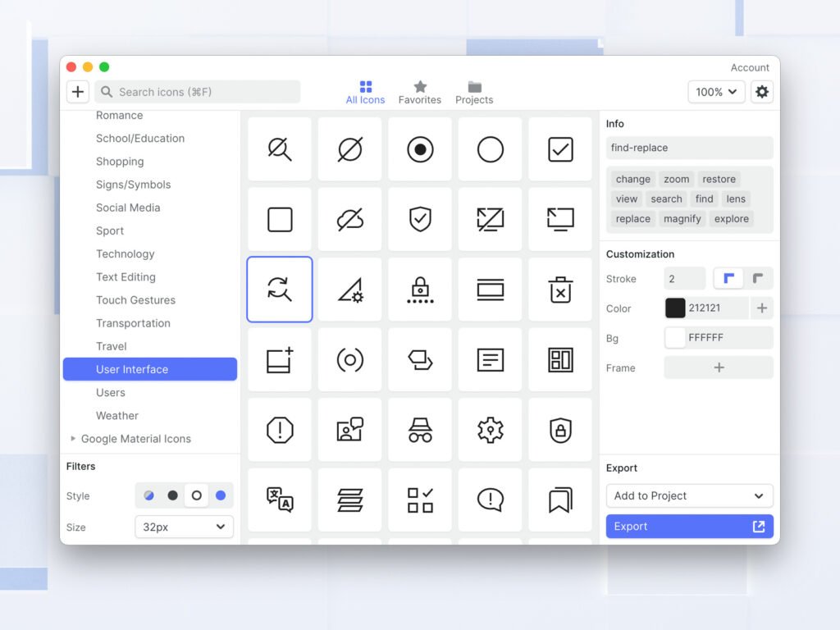This screenshot has width=840, height=630.
Task: Select the empty square checkbox icon tile
Action: tap(279, 219)
